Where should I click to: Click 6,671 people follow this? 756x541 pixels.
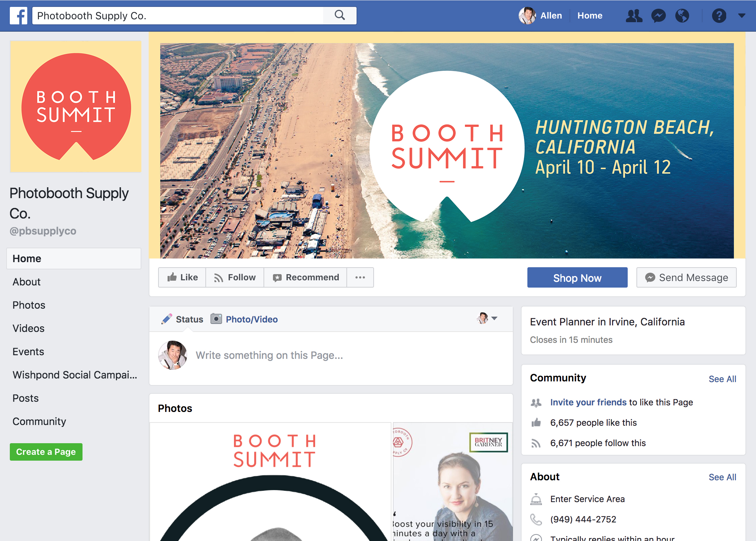tap(598, 443)
